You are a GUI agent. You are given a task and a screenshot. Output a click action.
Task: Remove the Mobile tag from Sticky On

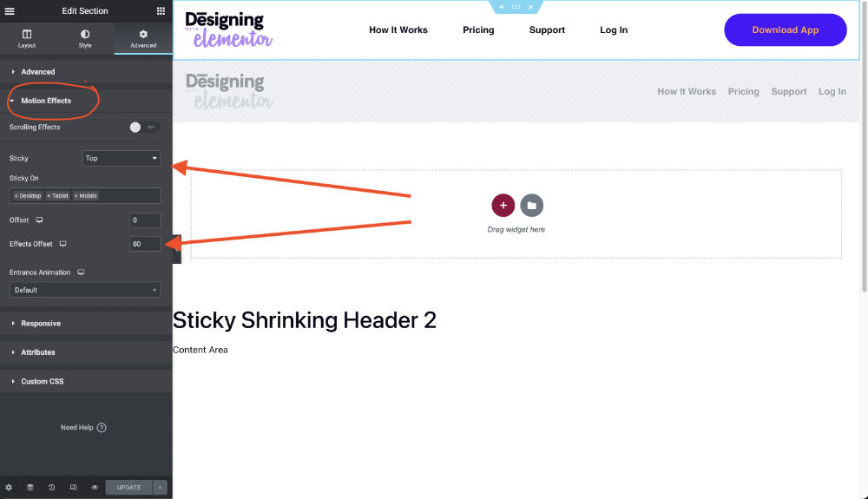coord(76,196)
